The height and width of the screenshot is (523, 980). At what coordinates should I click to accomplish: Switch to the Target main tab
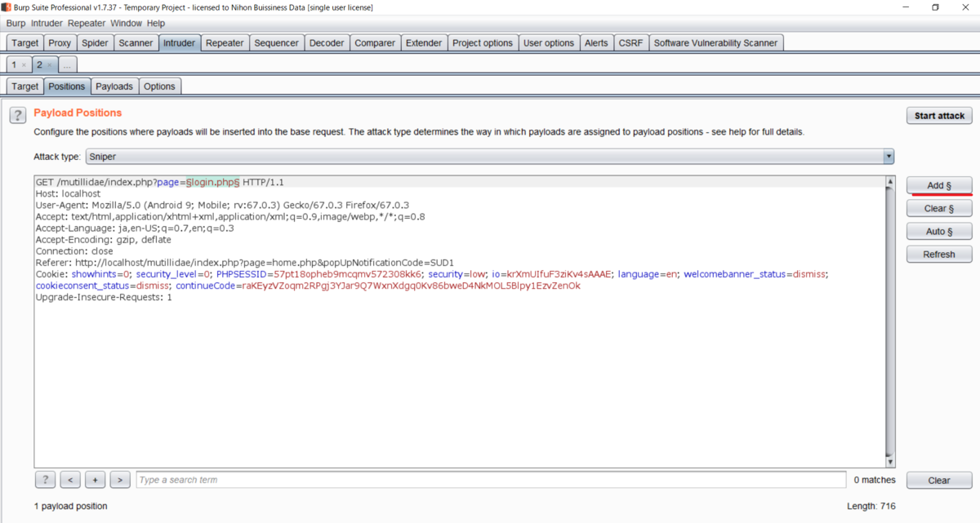pos(24,43)
